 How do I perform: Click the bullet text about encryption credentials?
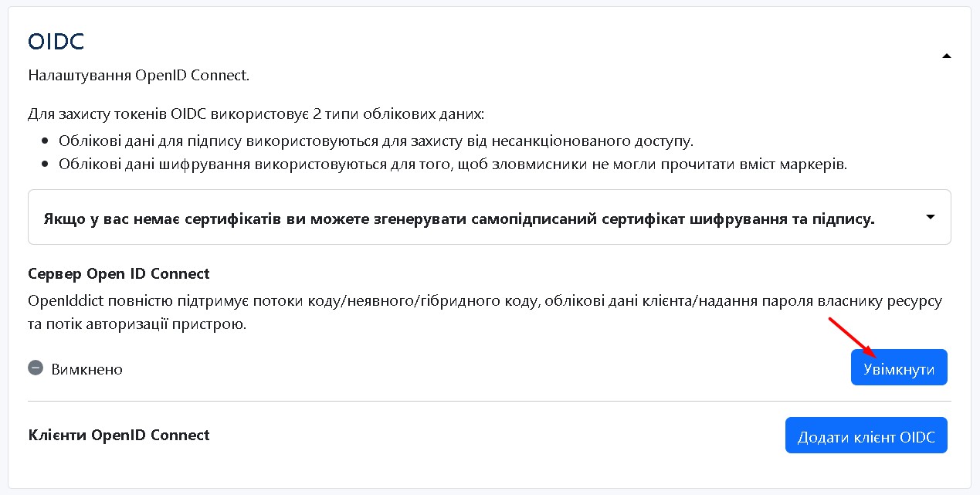453,164
